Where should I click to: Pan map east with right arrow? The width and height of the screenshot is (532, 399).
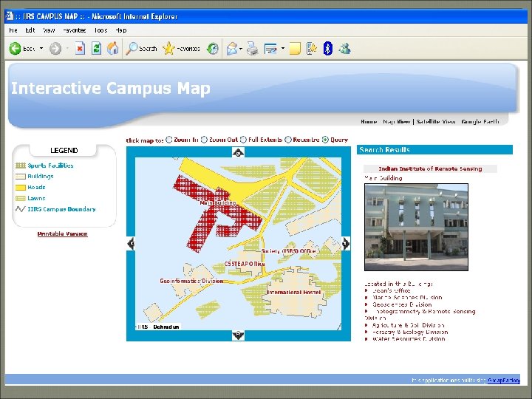click(346, 243)
